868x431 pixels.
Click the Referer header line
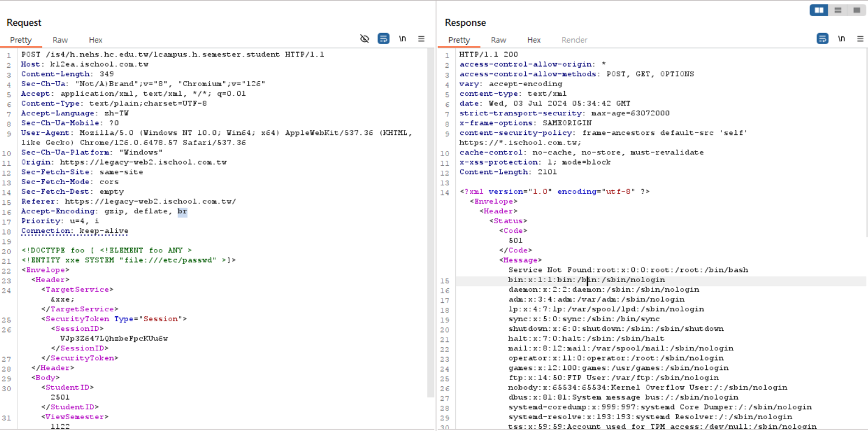129,202
